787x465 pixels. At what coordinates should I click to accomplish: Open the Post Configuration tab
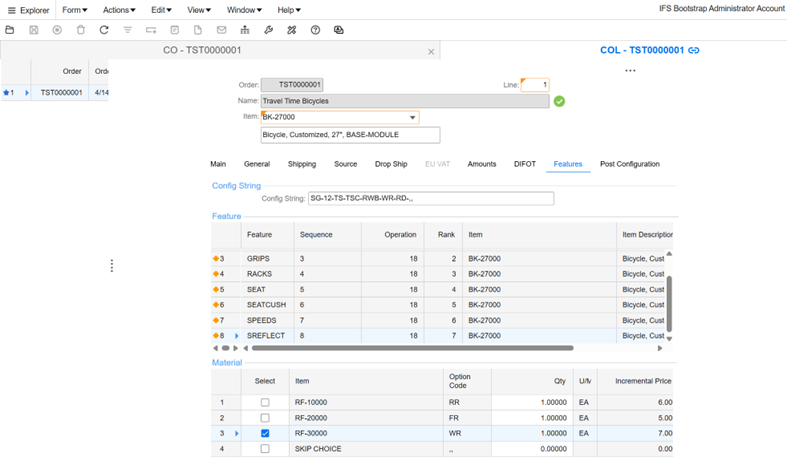[x=629, y=164]
